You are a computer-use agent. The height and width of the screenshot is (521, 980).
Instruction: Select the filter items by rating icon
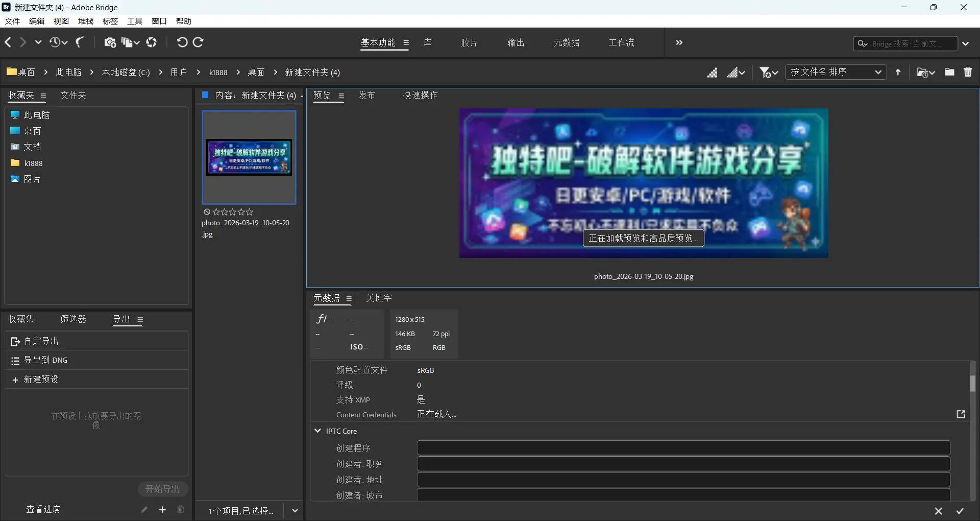(765, 72)
